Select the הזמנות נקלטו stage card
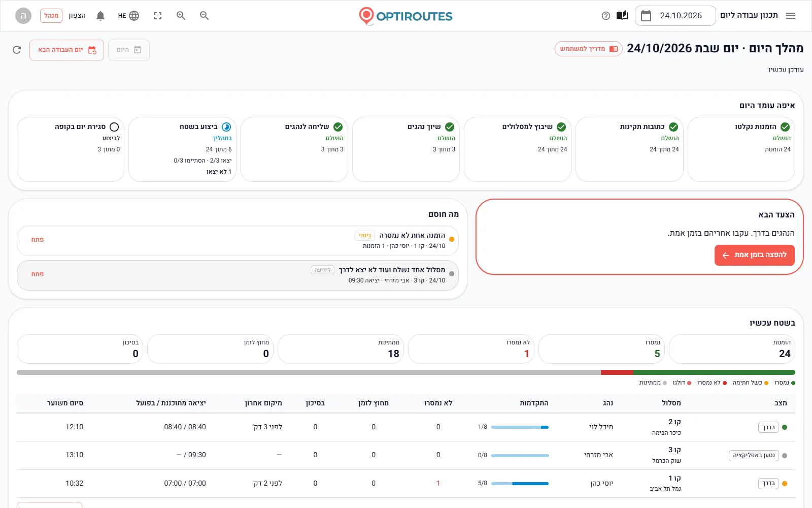The width and height of the screenshot is (812, 508). coord(741,149)
